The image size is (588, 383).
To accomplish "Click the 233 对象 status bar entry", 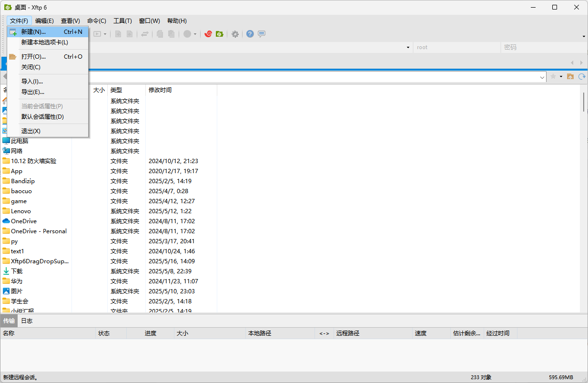I will [x=481, y=377].
